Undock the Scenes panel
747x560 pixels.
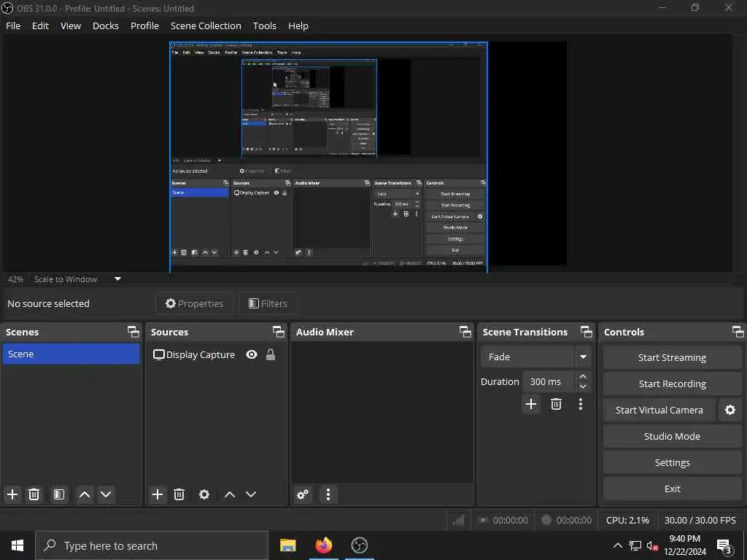click(x=133, y=332)
